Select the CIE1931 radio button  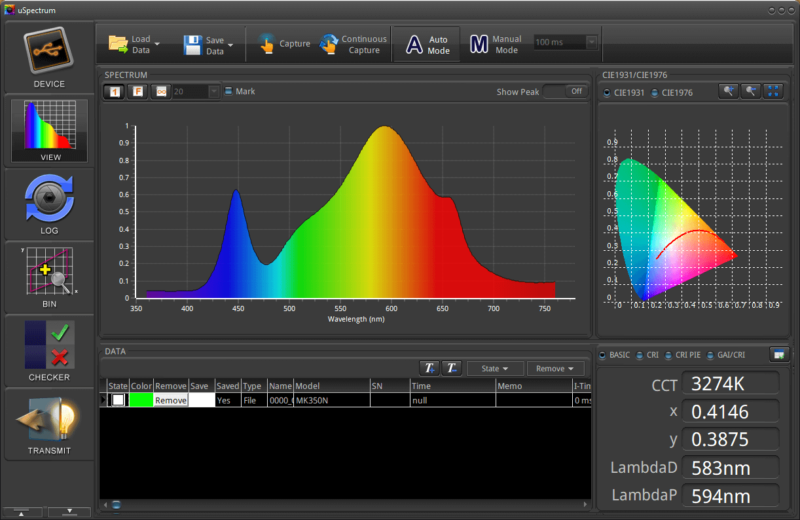607,93
